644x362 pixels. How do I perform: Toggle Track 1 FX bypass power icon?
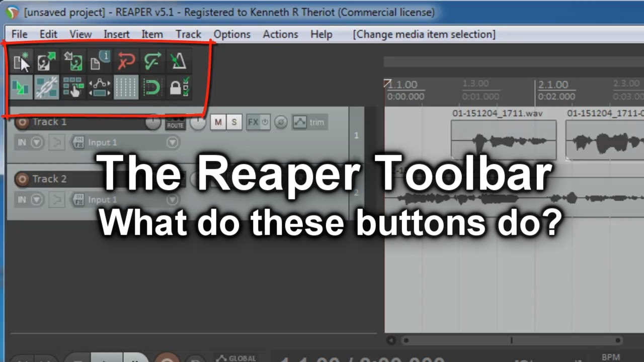(265, 122)
